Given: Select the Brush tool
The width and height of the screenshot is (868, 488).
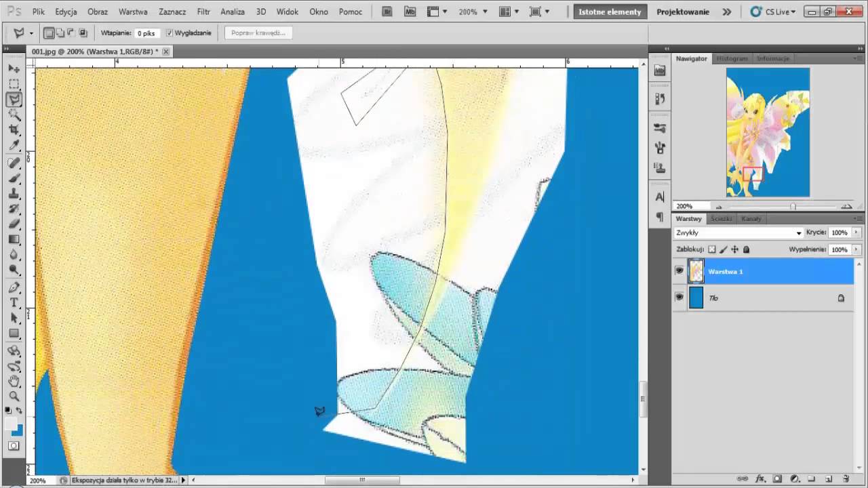Looking at the screenshot, I should click(14, 178).
